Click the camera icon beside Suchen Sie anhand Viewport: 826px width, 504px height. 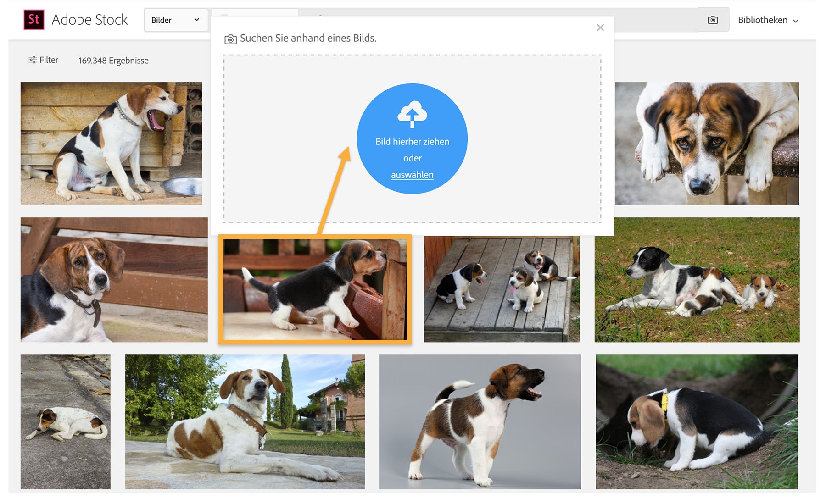tap(230, 39)
